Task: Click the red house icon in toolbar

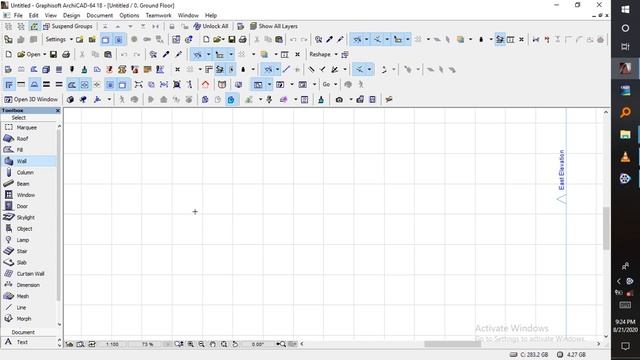Action: pos(205,84)
